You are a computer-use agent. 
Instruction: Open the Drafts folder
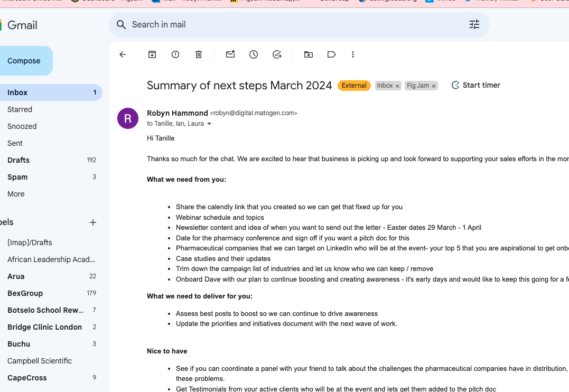[x=18, y=160]
